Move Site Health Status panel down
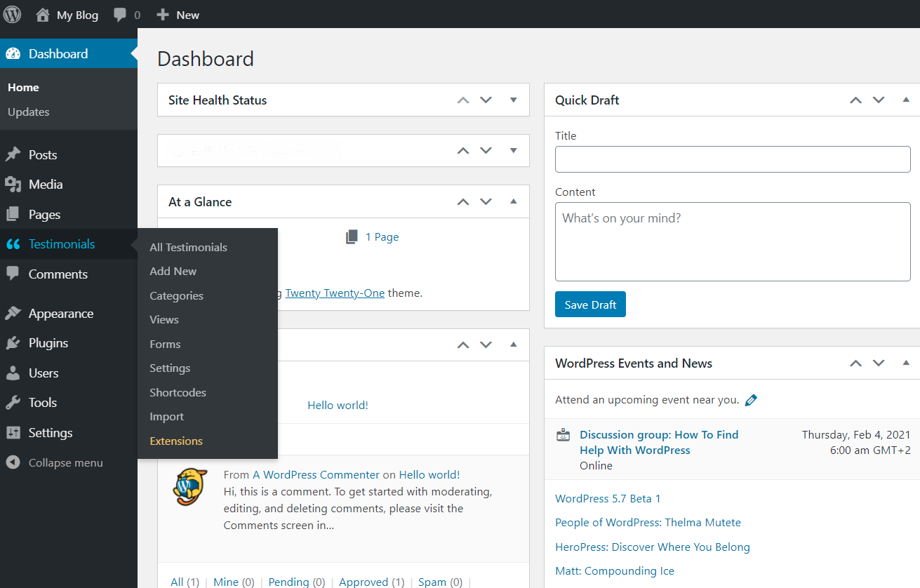The height and width of the screenshot is (588, 920). click(x=486, y=100)
